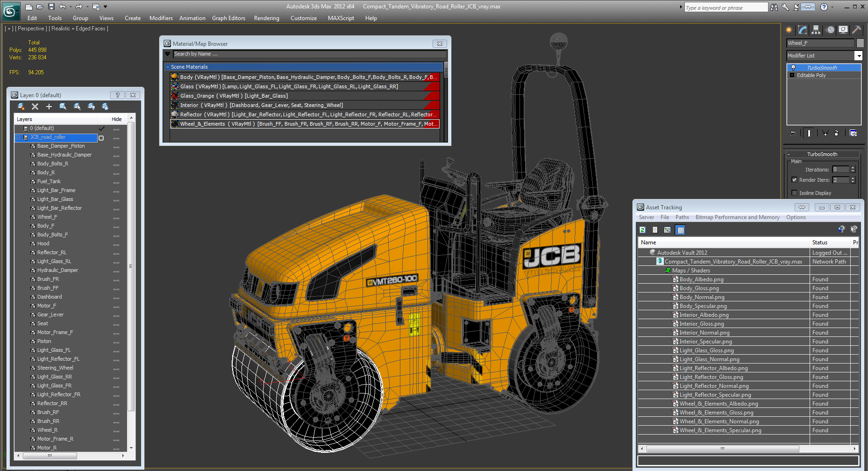
Task: Click the help question mark icon in title bar
Action: coord(824,7)
